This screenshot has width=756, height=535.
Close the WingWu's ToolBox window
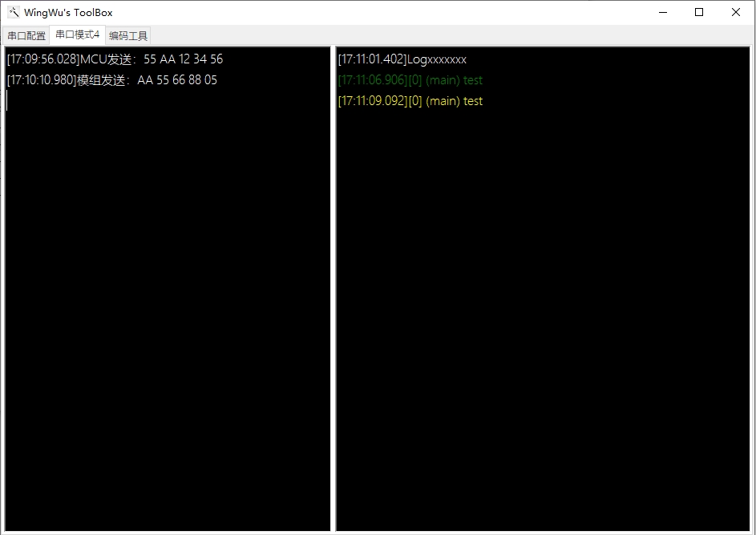pos(735,12)
